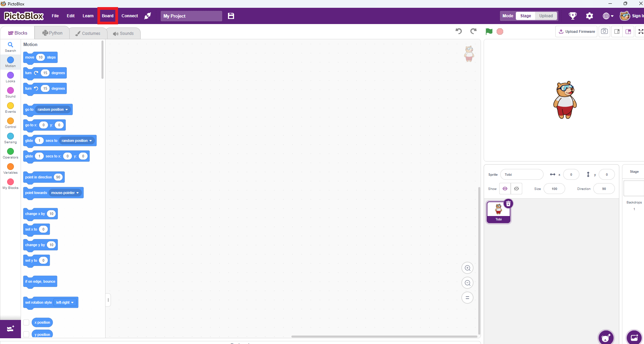Click the sprite Size input field
The width and height of the screenshot is (644, 344).
(554, 189)
